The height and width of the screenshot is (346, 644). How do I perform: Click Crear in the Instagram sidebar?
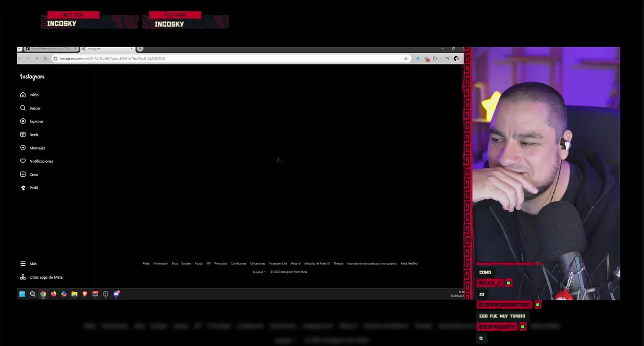click(x=29, y=174)
